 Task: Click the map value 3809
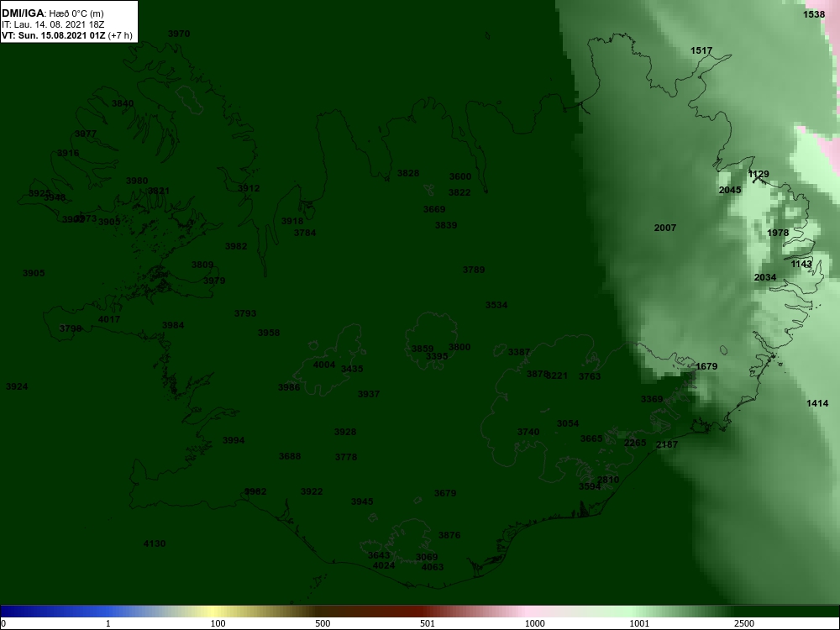(x=202, y=265)
